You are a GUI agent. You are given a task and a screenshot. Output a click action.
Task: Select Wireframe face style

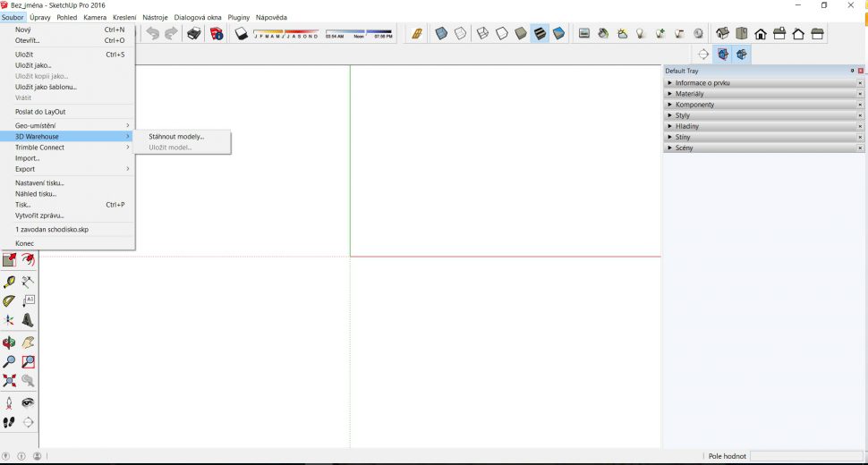482,34
